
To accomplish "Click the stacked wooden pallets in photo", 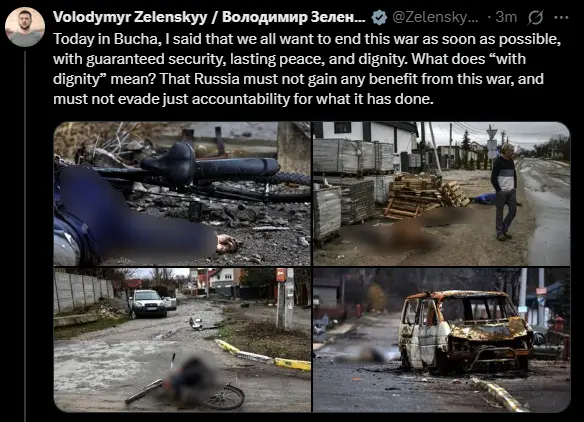I will click(425, 197).
